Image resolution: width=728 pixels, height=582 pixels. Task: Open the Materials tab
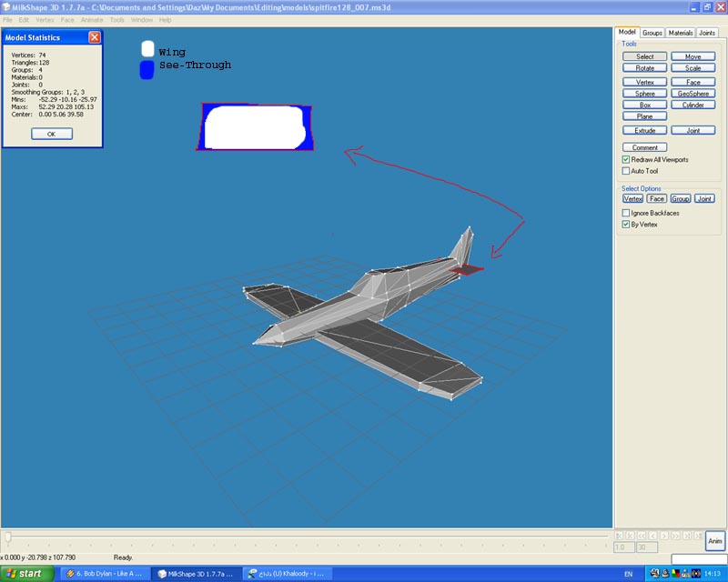(680, 33)
